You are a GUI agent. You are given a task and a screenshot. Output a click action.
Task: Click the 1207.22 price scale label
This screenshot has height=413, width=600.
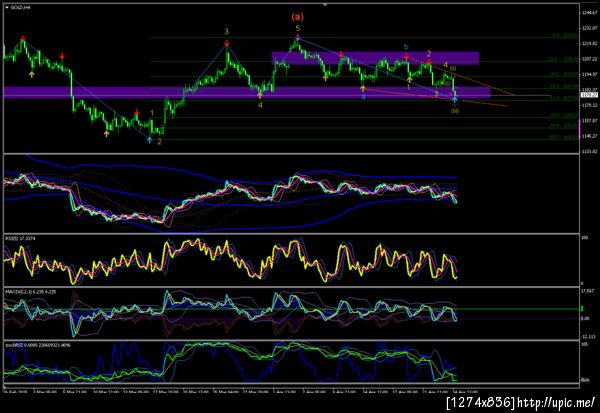(x=590, y=59)
